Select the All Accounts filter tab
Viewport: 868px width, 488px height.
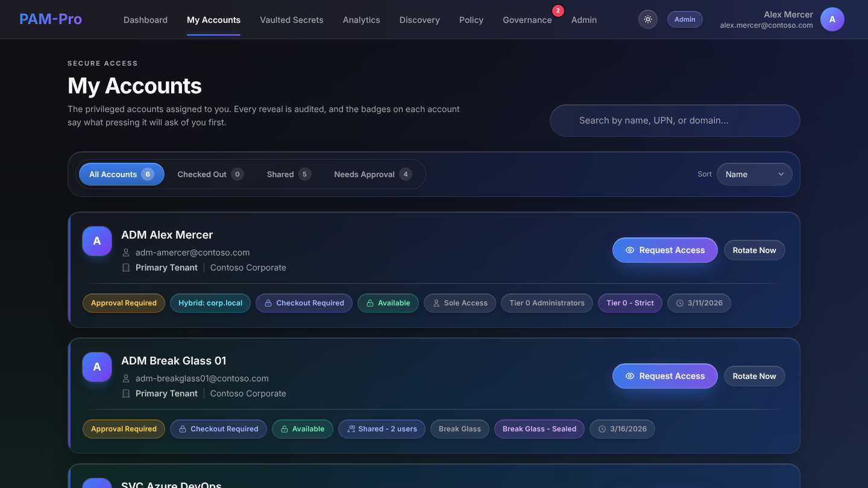point(122,174)
